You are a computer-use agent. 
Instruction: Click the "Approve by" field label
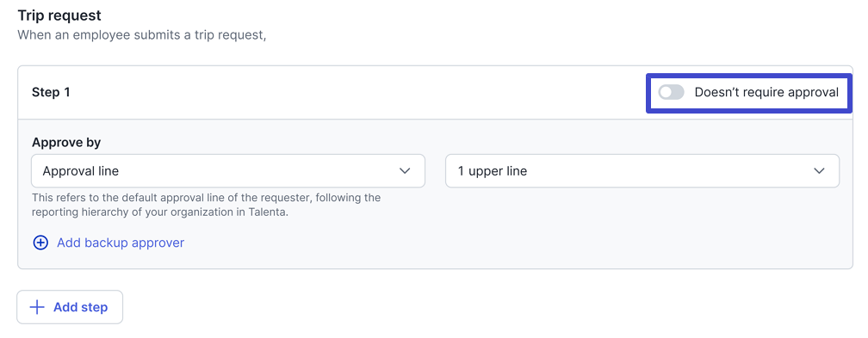66,142
